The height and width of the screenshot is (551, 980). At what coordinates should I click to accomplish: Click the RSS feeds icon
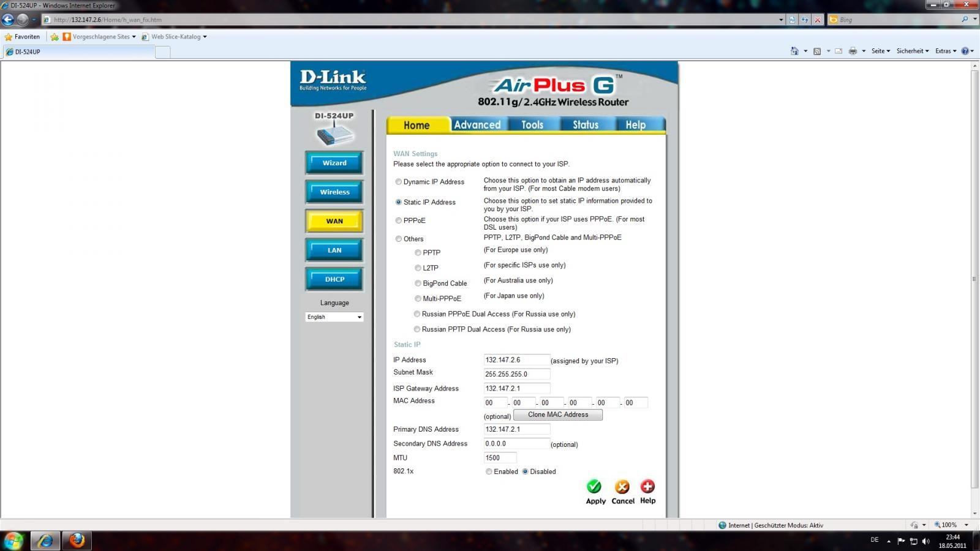[x=817, y=51]
